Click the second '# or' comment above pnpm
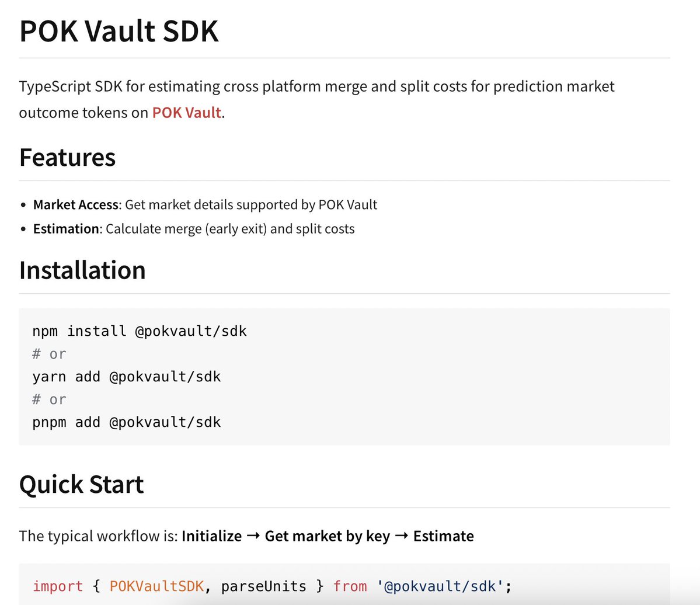 pyautogui.click(x=49, y=399)
